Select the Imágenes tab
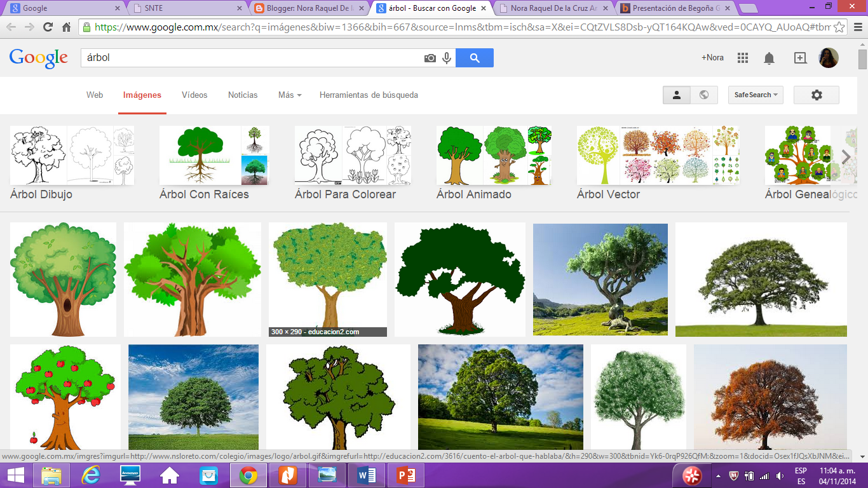Viewport: 868px width, 488px height. pos(142,95)
